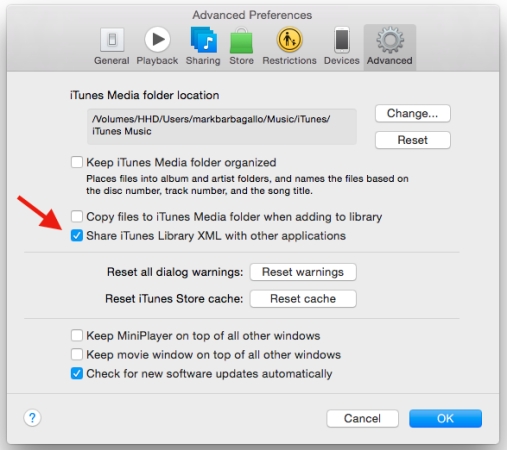Click Reset button for media folder

pyautogui.click(x=413, y=140)
